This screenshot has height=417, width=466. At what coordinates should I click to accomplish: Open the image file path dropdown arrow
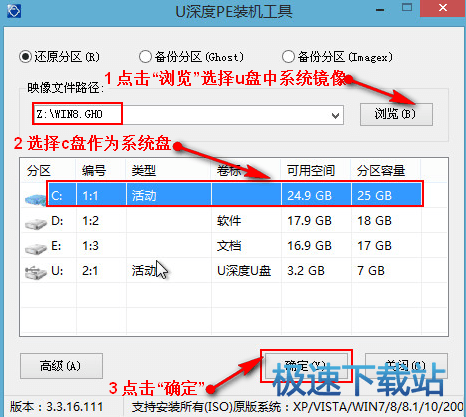tap(335, 115)
